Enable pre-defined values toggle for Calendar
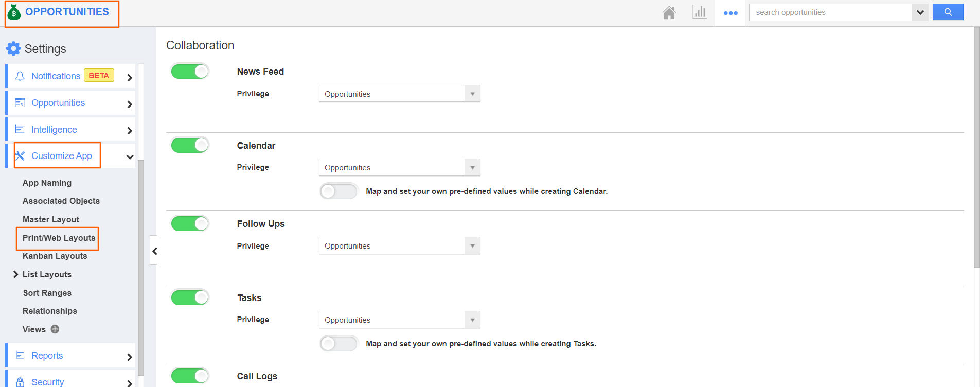This screenshot has height=387, width=980. click(x=338, y=191)
